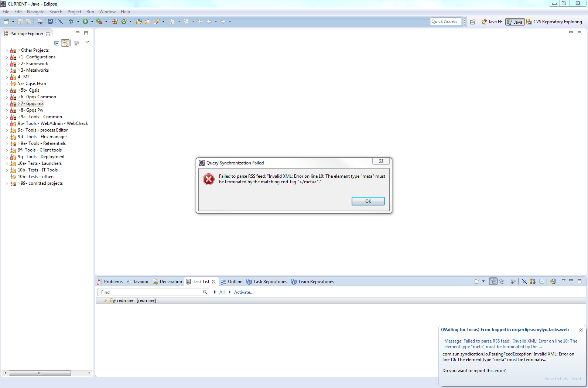Toggle Show Only My Tasks in Task List
The image size is (588, 388).
pyautogui.click(x=533, y=281)
